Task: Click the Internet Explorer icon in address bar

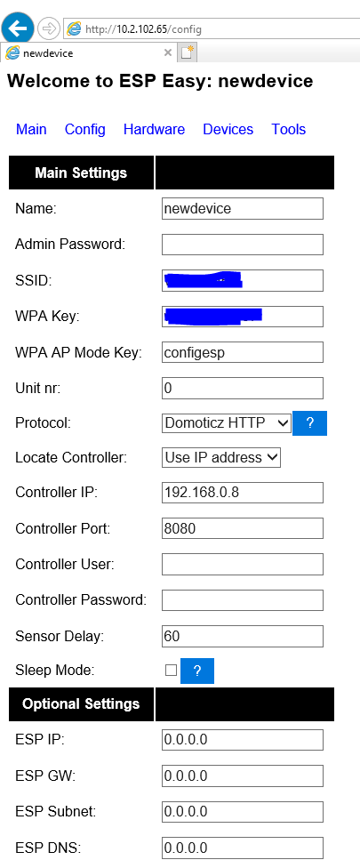Action: [x=74, y=28]
